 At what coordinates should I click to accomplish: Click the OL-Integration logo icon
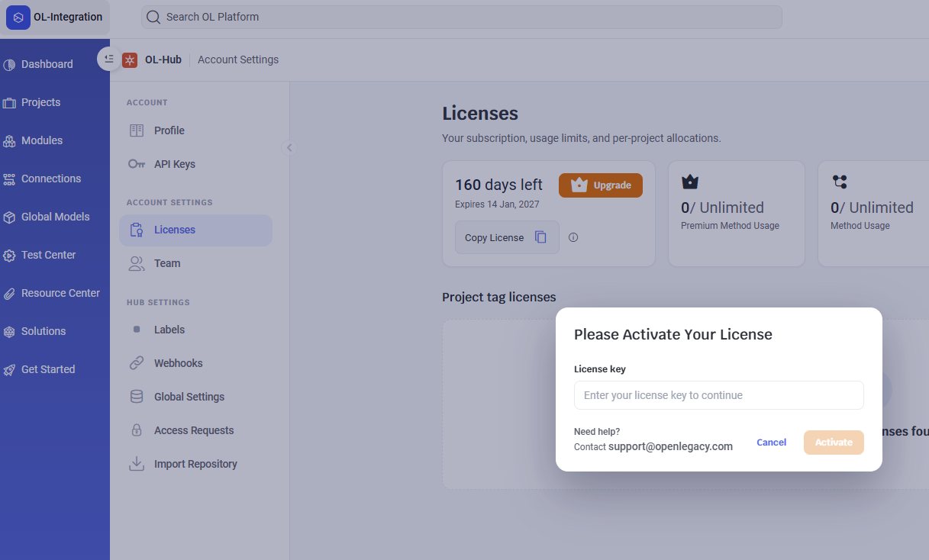click(x=18, y=18)
